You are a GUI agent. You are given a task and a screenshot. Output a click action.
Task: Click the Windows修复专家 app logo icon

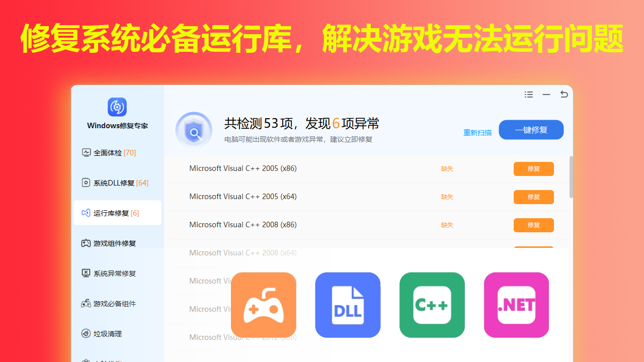[117, 107]
